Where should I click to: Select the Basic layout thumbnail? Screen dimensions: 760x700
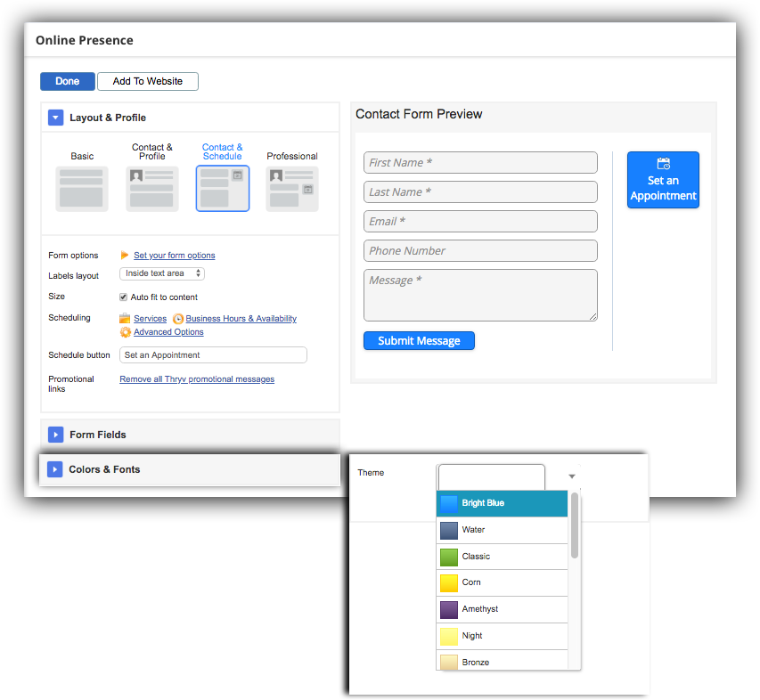(82, 188)
